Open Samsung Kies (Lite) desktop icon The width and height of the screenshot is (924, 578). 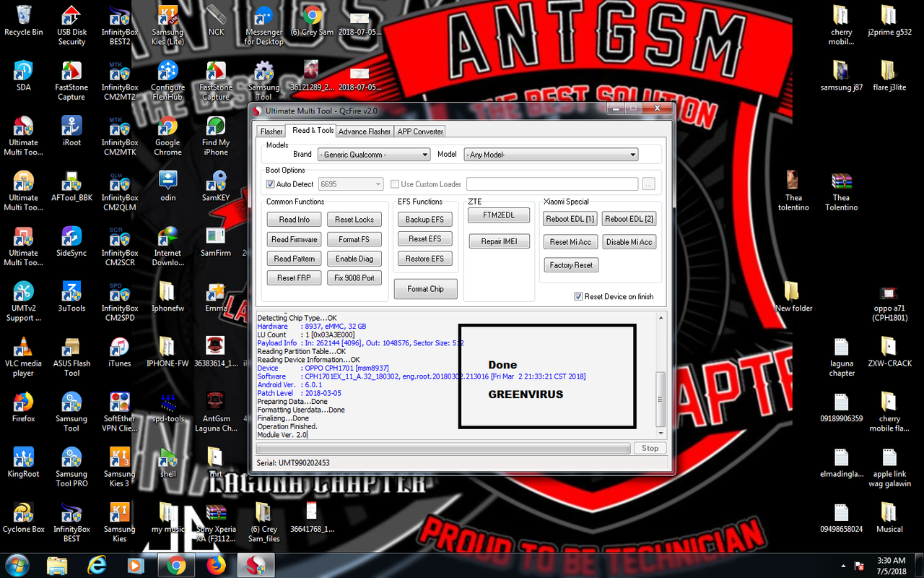click(167, 25)
